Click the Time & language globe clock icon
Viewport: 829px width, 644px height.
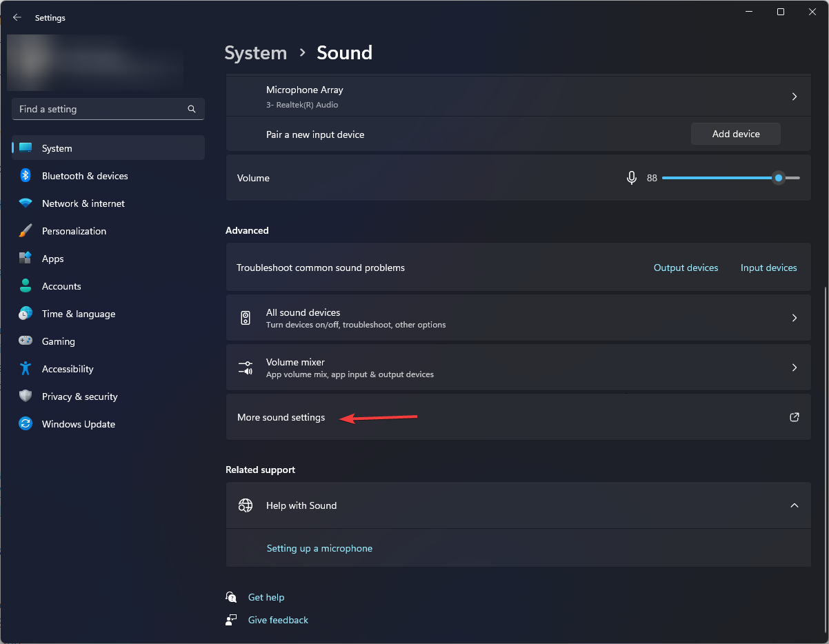pyautogui.click(x=26, y=314)
